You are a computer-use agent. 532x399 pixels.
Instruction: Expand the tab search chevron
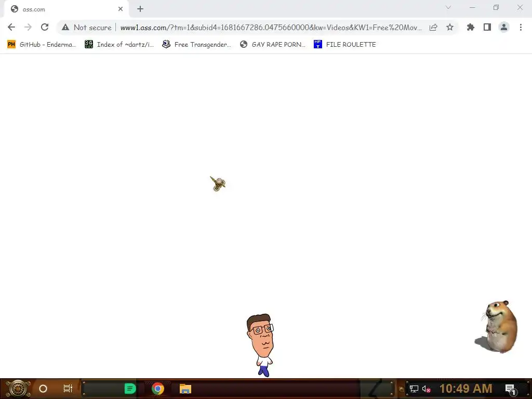coord(448,7)
